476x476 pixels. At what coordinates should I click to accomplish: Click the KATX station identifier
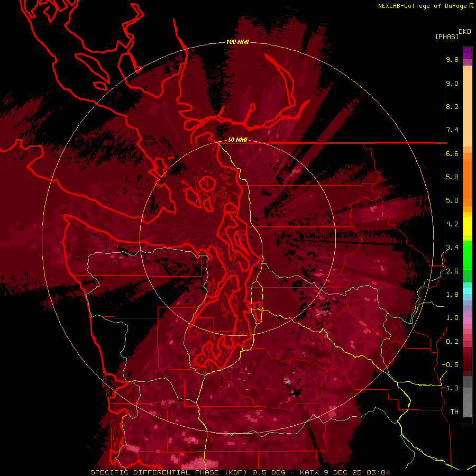309,472
